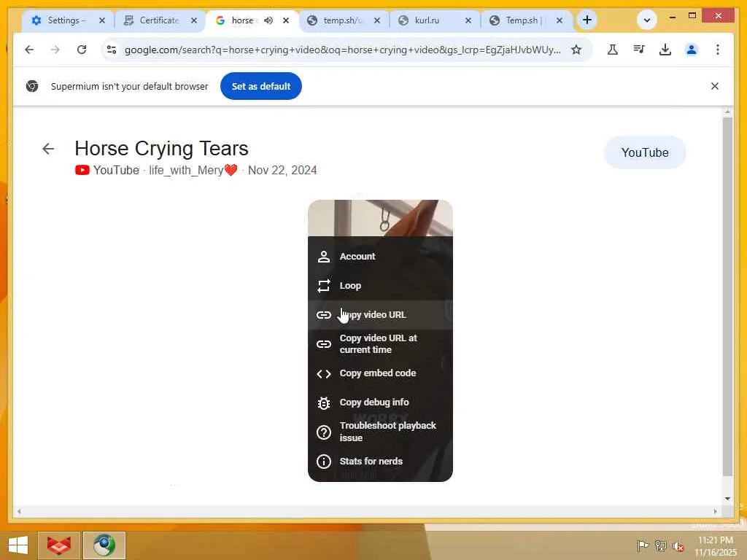
Task: Expand the tab search dropdown arrow
Action: pyautogui.click(x=647, y=20)
